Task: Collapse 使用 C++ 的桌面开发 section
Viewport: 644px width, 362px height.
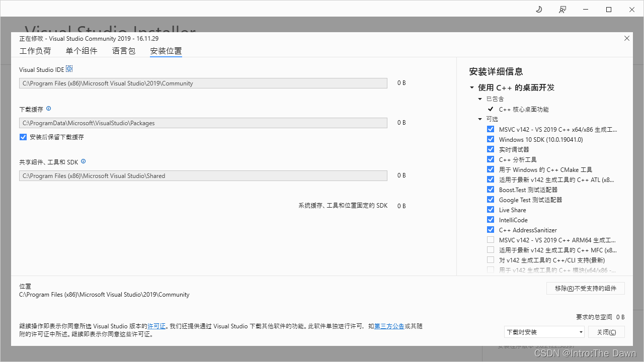Action: click(472, 87)
